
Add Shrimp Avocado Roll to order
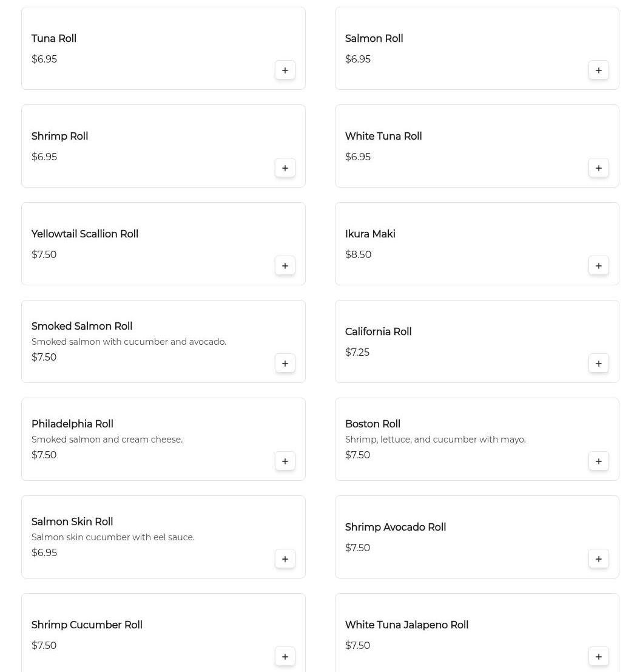[x=599, y=559]
